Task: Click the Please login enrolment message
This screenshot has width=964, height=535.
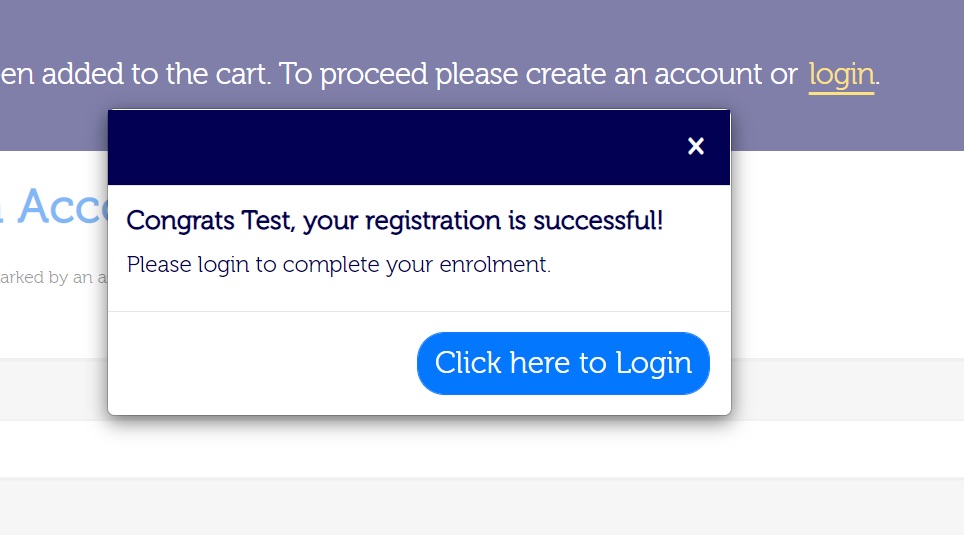Action: pyautogui.click(x=338, y=265)
